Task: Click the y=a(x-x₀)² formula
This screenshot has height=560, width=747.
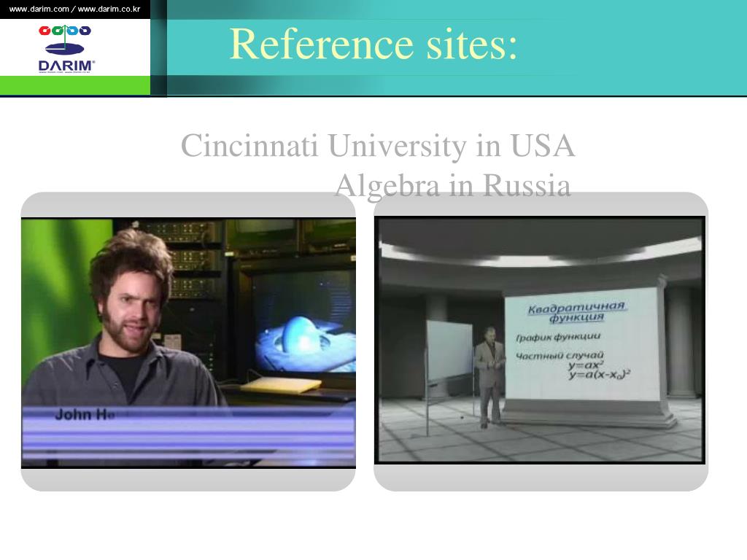Action: pyautogui.click(x=600, y=375)
